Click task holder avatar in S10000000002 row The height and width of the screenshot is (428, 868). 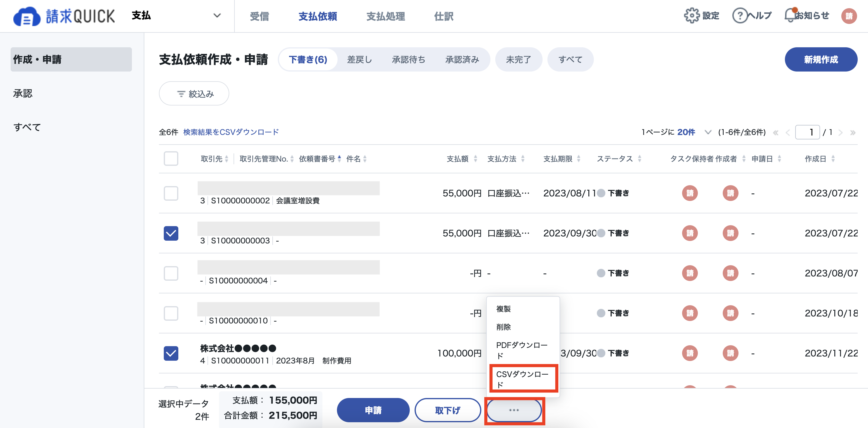tap(690, 193)
